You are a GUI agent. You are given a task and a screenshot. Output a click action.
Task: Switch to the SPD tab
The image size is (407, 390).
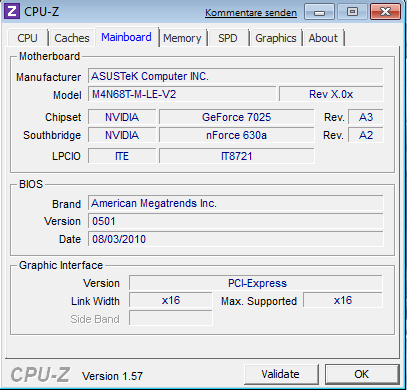[228, 38]
